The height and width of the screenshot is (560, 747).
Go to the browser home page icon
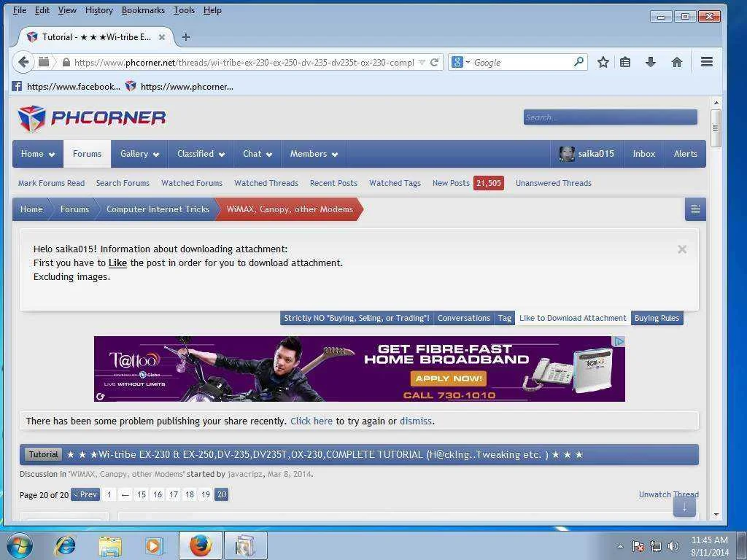point(676,63)
